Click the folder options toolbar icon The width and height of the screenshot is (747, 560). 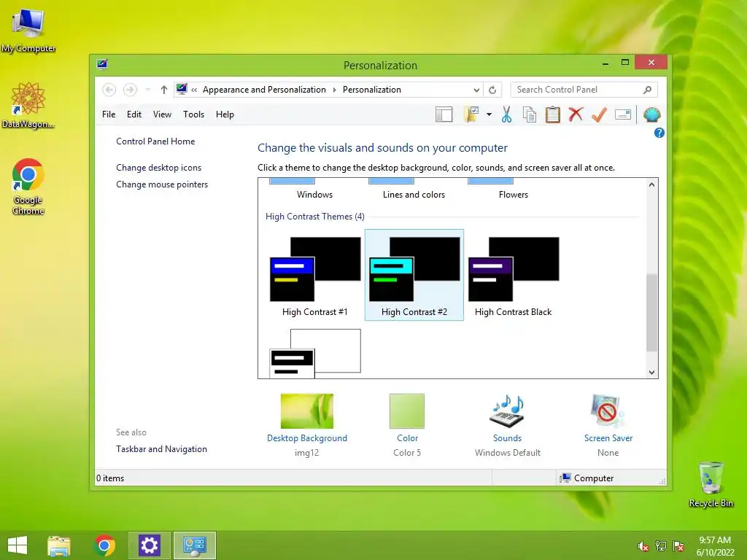[x=471, y=114]
